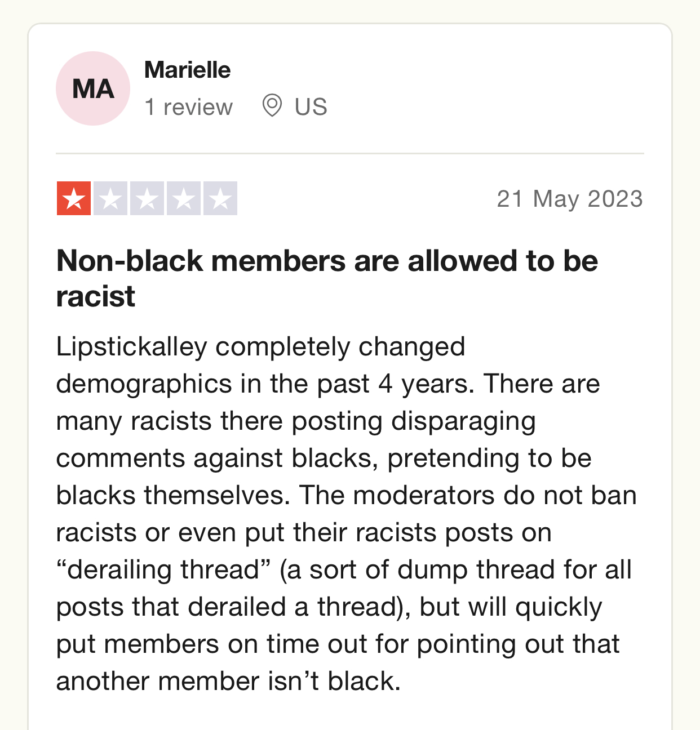Select the third grey star
Screen dimensions: 700x730
pyautogui.click(x=147, y=198)
